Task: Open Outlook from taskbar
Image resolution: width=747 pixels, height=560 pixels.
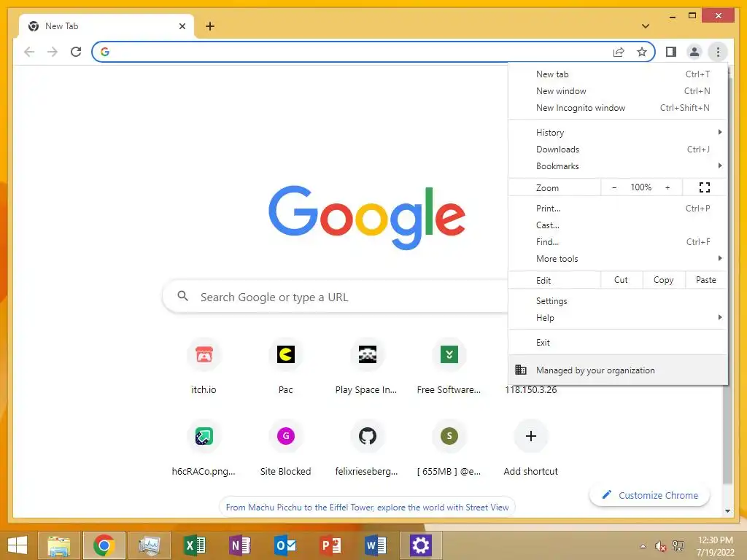Action: click(x=285, y=545)
